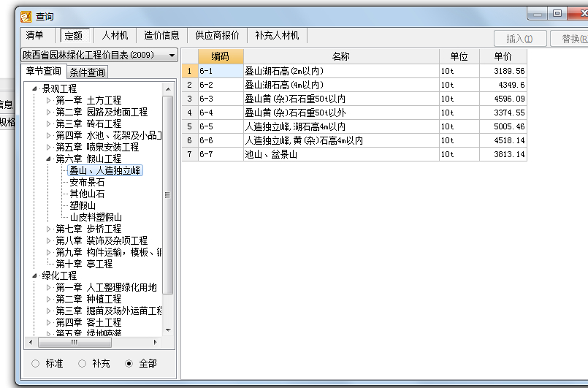Open the 补充人材机 tab
The width and height of the screenshot is (588, 388).
(277, 36)
